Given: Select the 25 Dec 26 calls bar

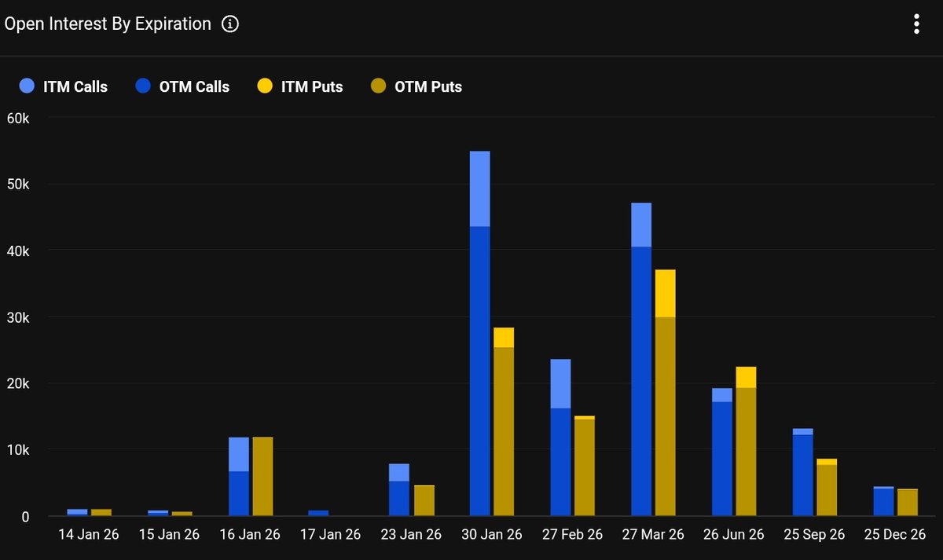Looking at the screenshot, I should click(x=883, y=501).
